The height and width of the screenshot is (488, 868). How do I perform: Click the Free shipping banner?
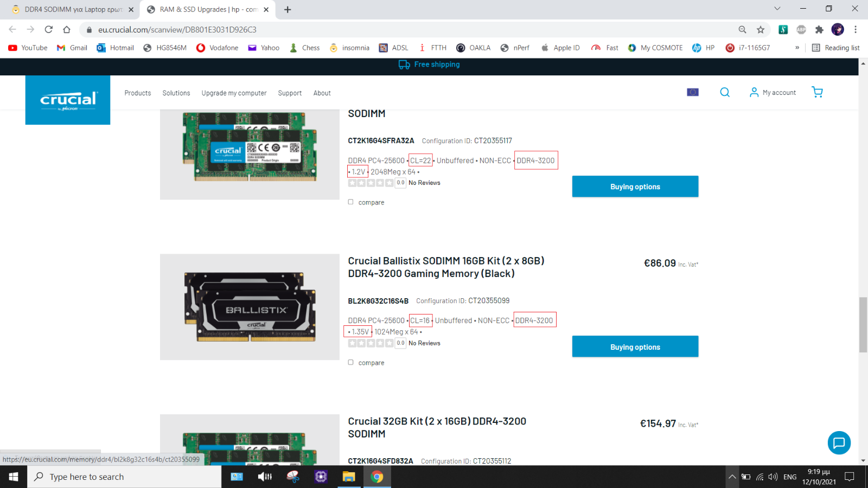tap(429, 65)
